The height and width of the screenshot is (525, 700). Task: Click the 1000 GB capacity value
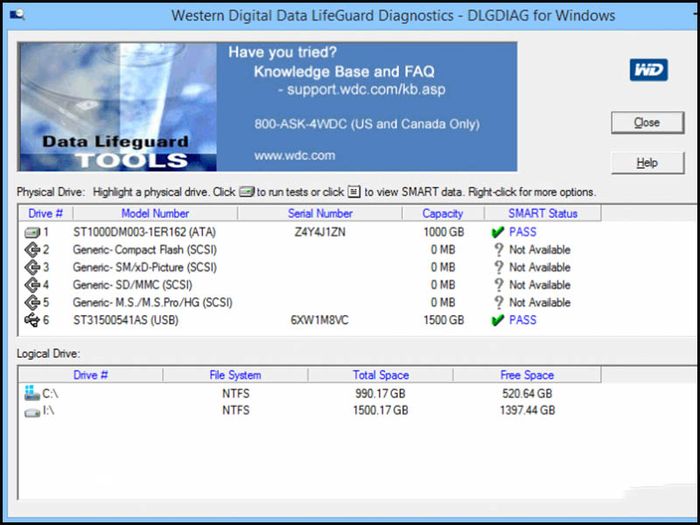443,232
